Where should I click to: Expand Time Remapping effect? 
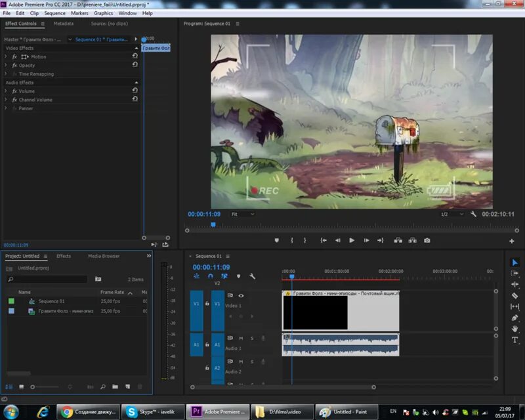click(6, 73)
